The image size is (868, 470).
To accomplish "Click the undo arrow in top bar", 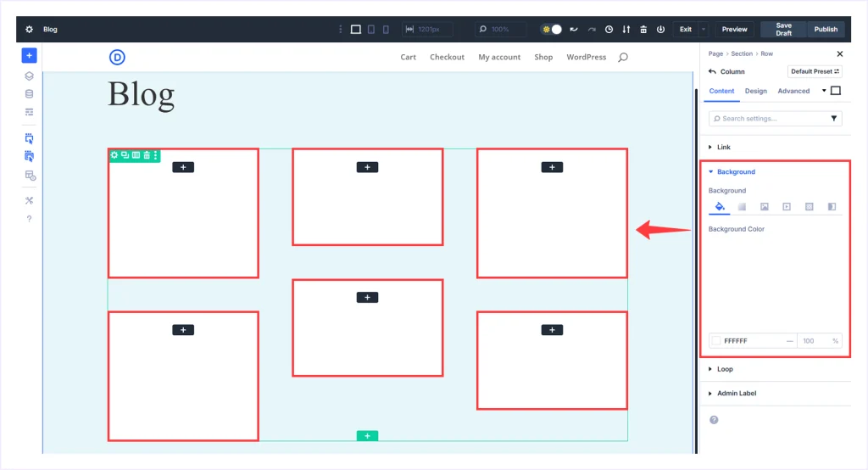I will coord(574,30).
